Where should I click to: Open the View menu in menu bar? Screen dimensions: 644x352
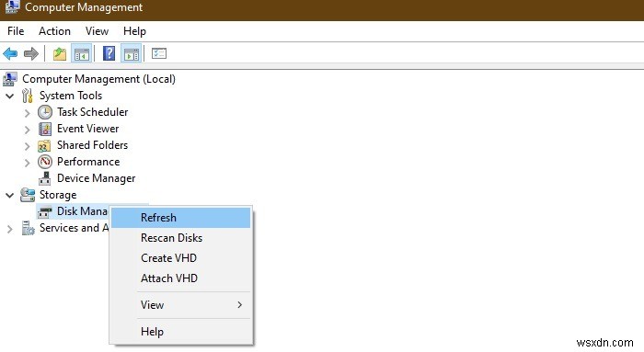[97, 31]
